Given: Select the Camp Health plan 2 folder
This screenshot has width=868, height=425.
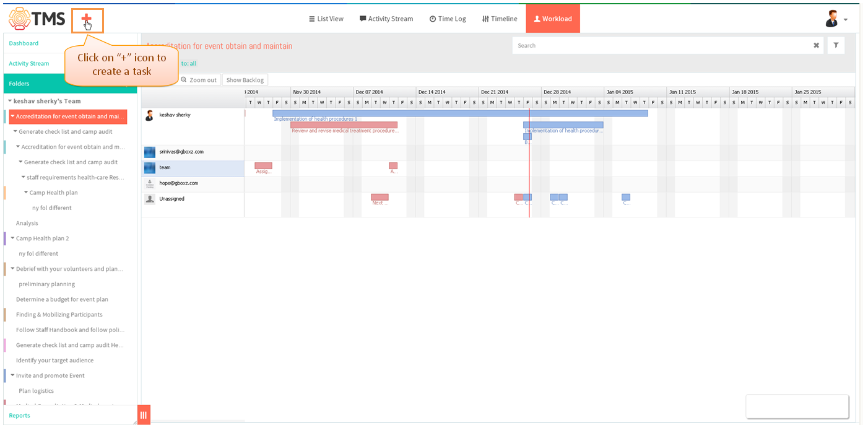Looking at the screenshot, I should [43, 239].
